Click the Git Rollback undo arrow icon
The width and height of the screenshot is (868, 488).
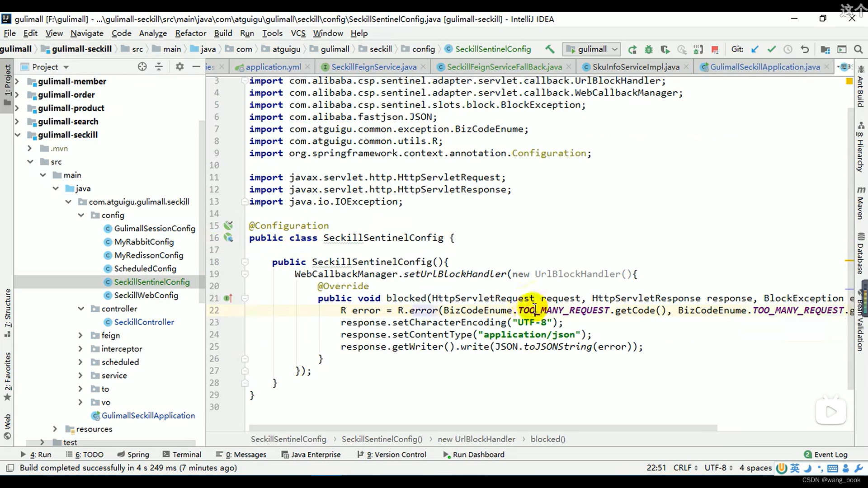(805, 49)
